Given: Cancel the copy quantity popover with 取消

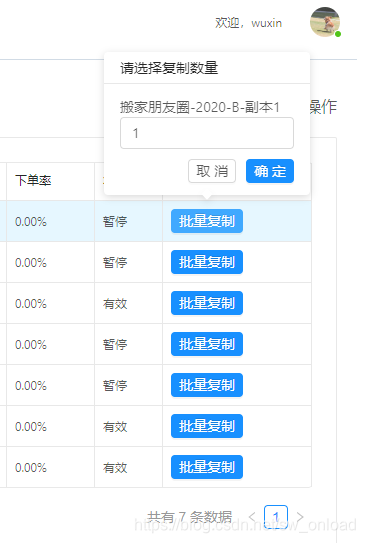Looking at the screenshot, I should pyautogui.click(x=212, y=171).
